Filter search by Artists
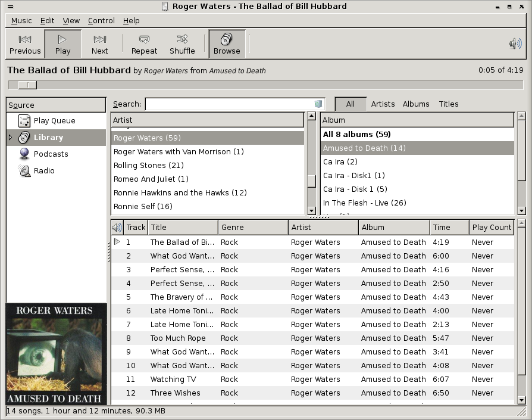This screenshot has width=532, height=420. (383, 104)
